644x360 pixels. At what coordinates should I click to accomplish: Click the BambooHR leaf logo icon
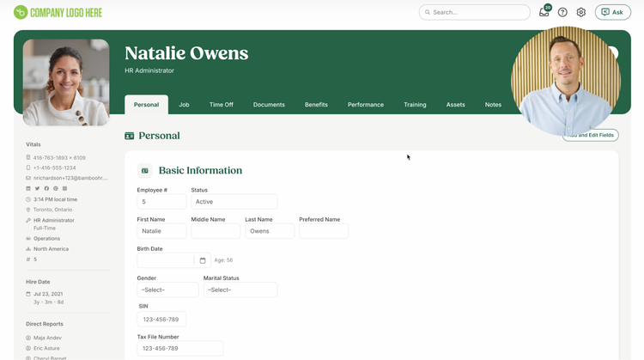click(21, 12)
